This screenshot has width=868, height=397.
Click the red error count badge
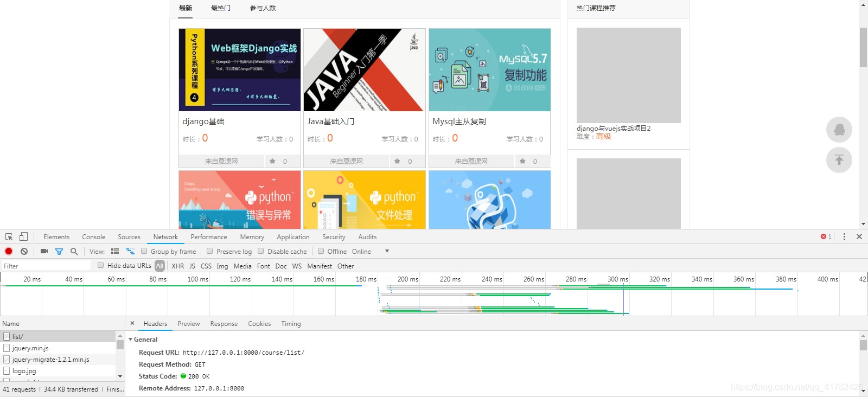pos(826,237)
